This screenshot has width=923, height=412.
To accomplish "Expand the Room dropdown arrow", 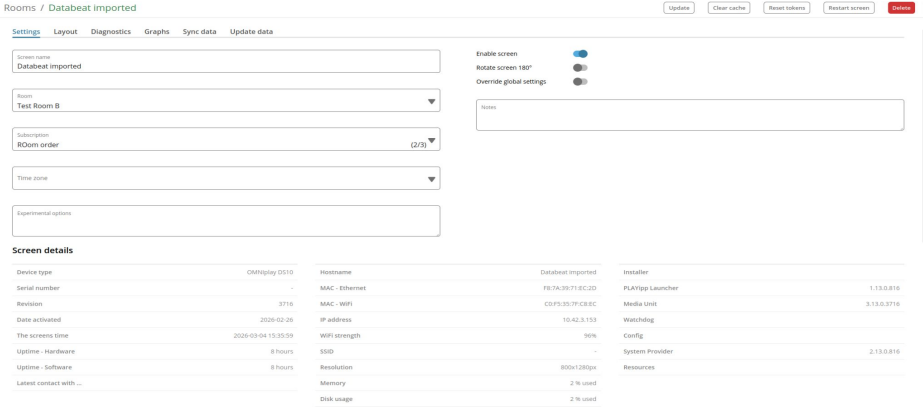I will click(432, 101).
